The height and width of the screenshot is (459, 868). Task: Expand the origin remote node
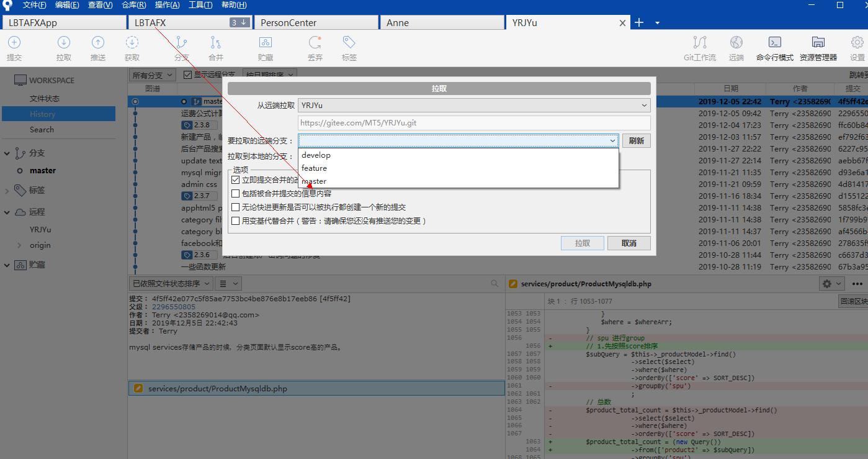click(20, 245)
